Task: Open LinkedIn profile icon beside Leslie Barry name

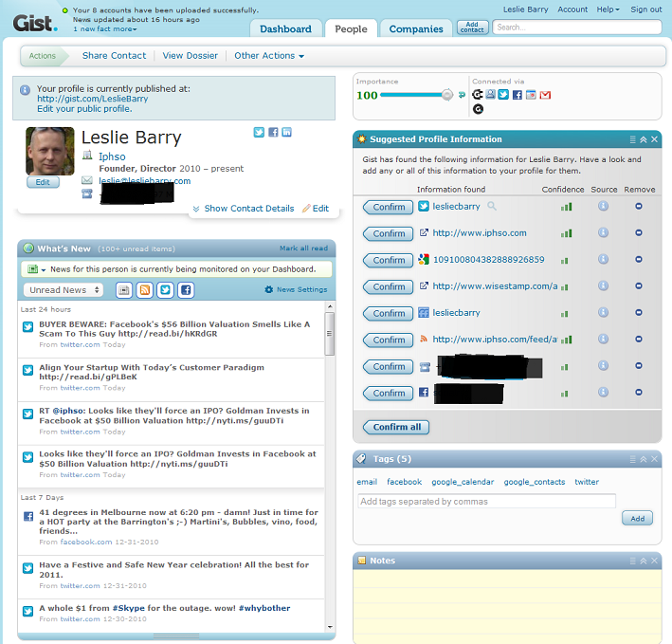Action: [287, 132]
